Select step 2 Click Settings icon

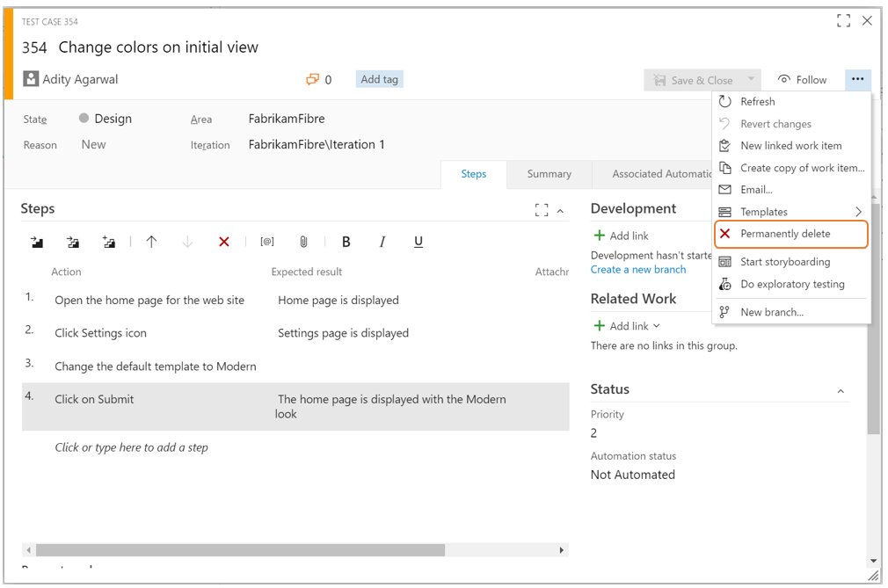click(100, 333)
